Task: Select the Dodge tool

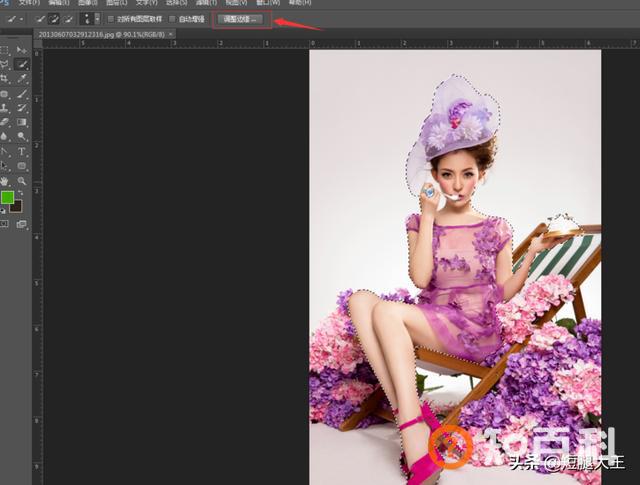Action: point(22,136)
